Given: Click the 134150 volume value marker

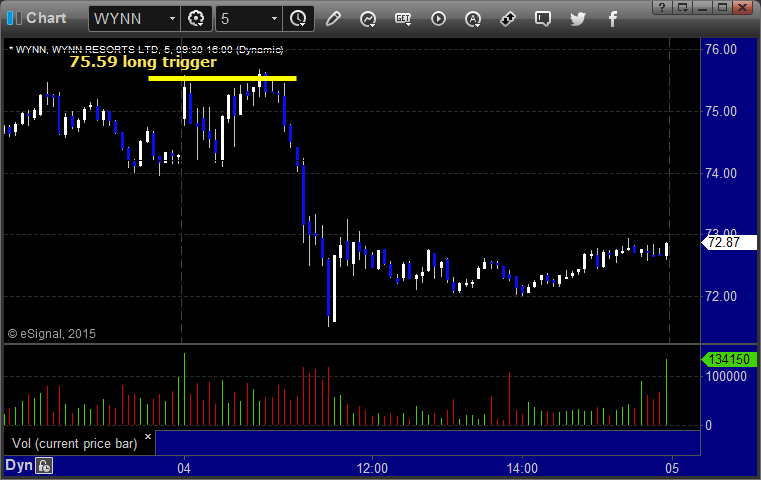Looking at the screenshot, I should coord(729,360).
